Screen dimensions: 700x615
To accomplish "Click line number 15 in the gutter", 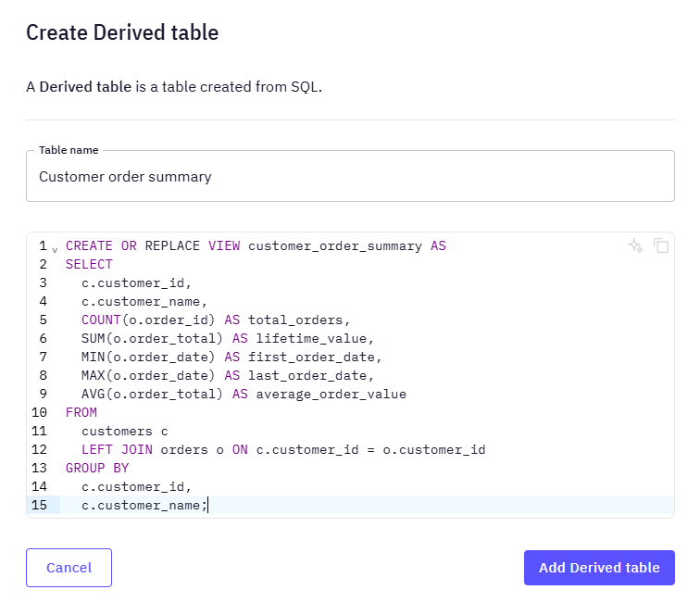I will (39, 505).
